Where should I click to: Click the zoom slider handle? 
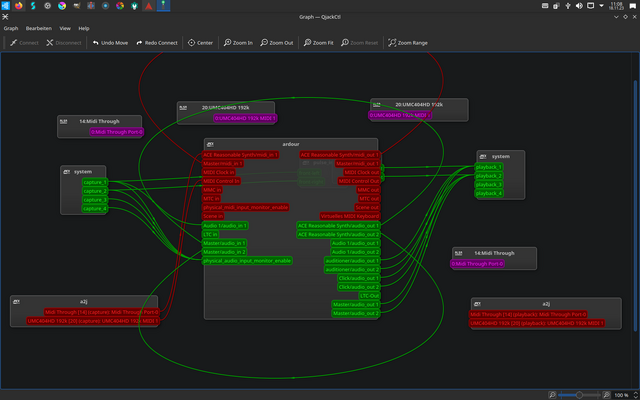[579, 395]
